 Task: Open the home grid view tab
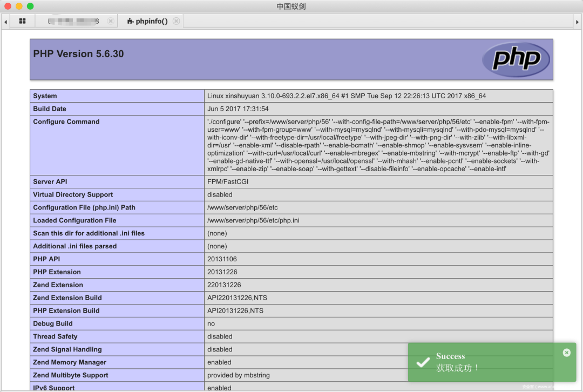[22, 21]
